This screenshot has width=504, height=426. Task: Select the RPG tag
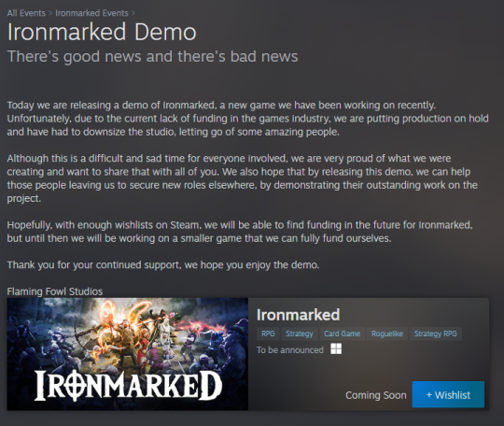268,334
